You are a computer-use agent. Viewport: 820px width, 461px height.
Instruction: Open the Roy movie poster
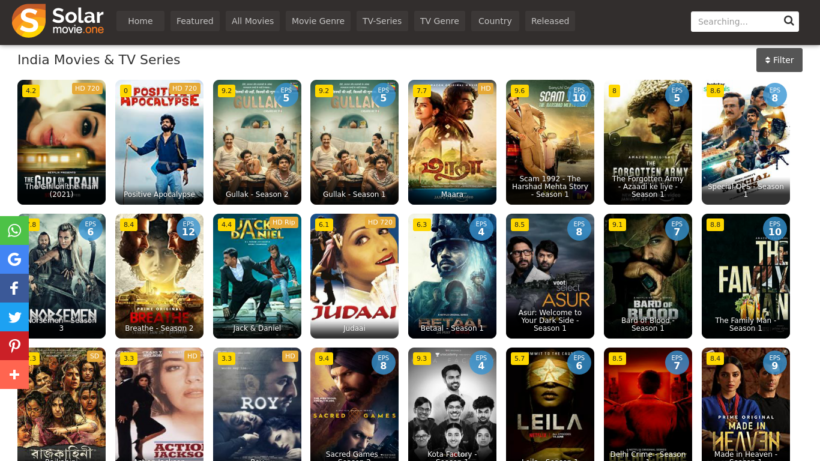pos(257,404)
